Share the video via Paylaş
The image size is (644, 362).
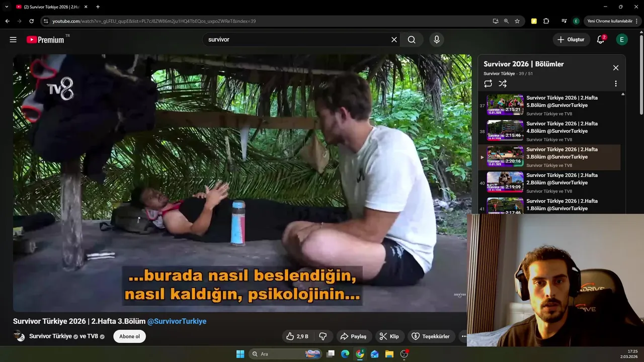click(354, 336)
